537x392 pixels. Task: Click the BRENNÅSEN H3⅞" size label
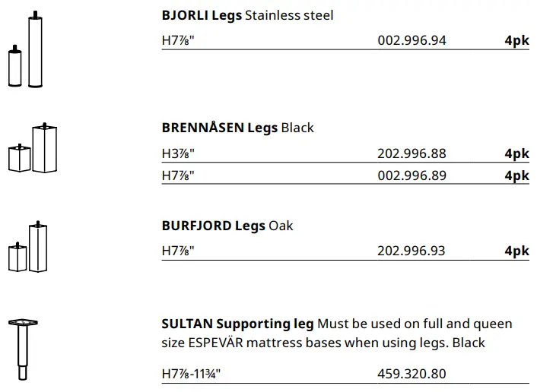point(179,153)
